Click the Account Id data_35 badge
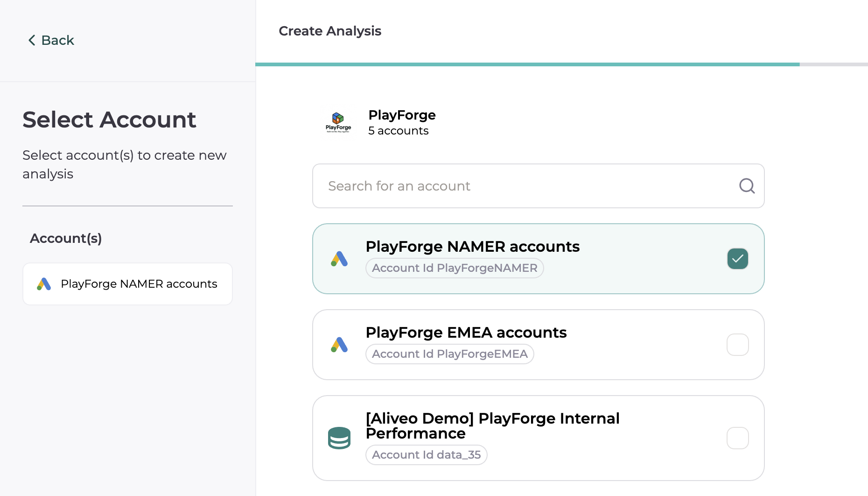Screen dimensions: 868x496 [426, 455]
